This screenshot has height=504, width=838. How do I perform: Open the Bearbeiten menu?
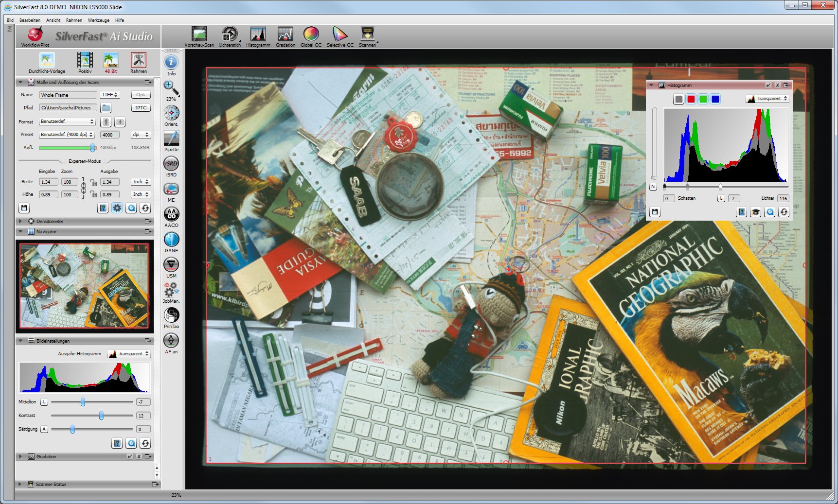coord(30,20)
